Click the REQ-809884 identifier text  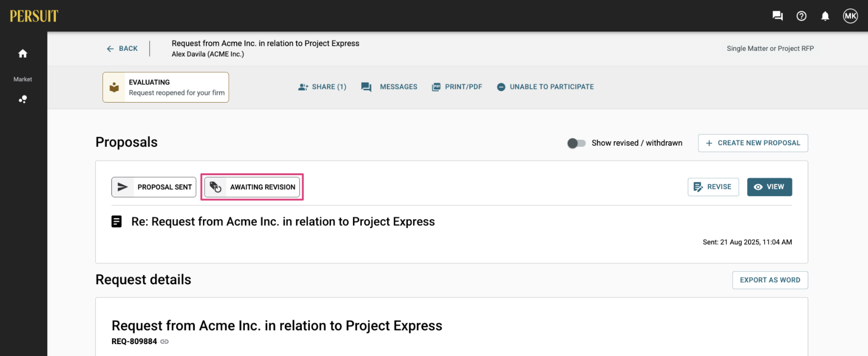coord(134,342)
